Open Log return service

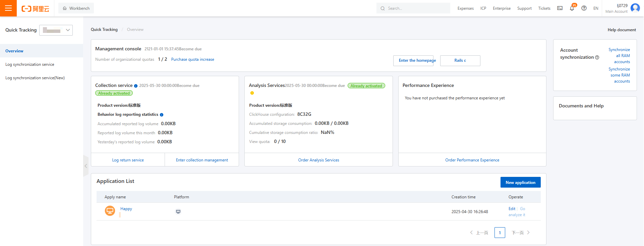[x=128, y=160]
